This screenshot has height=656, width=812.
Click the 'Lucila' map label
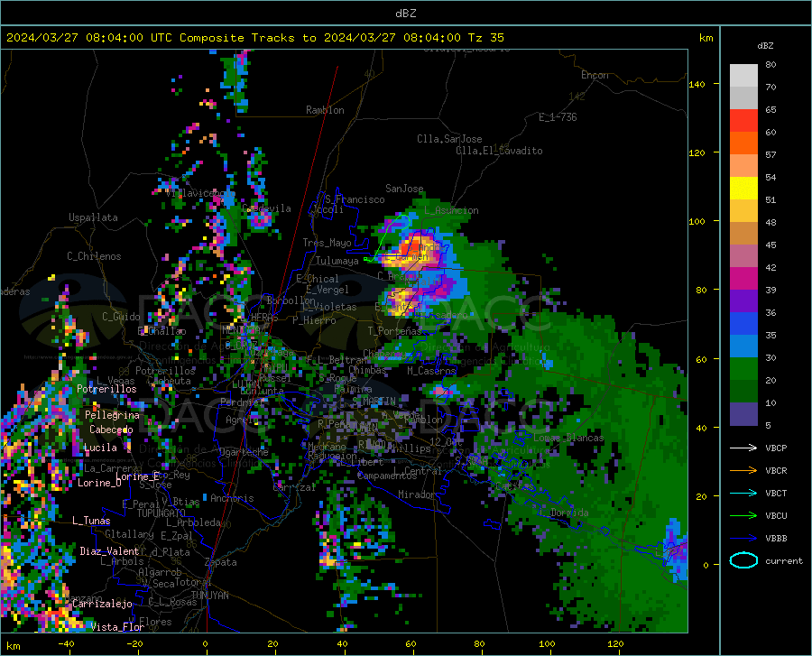point(100,448)
